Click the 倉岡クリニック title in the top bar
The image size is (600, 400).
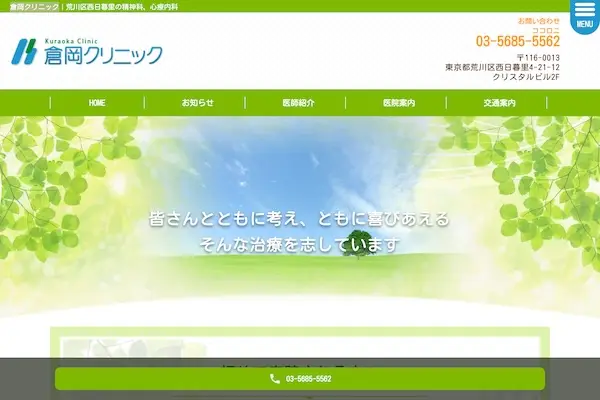tap(34, 7)
